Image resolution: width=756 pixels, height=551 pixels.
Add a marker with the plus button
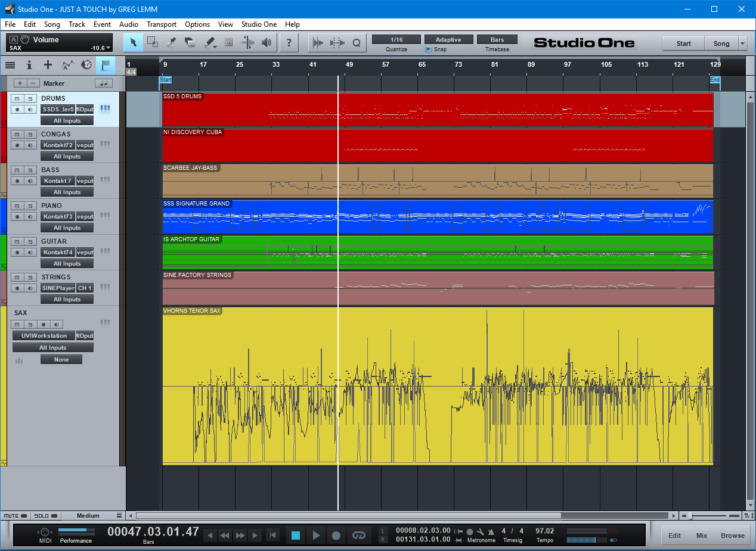coord(20,83)
